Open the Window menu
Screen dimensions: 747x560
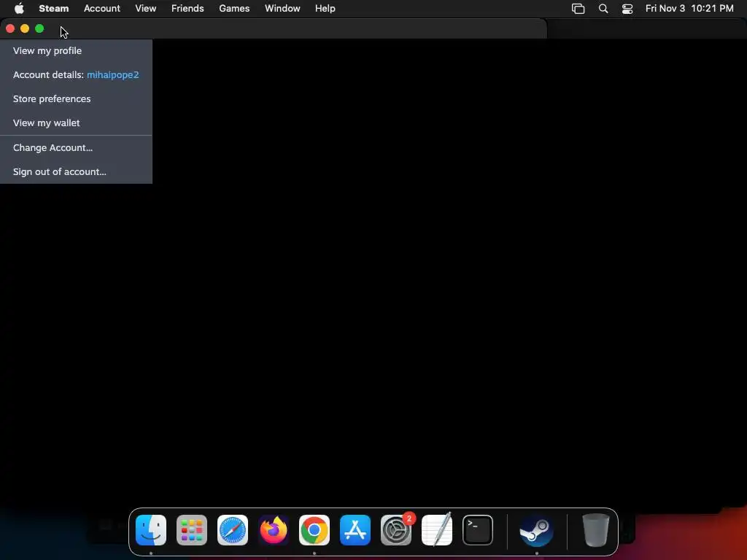tap(282, 9)
